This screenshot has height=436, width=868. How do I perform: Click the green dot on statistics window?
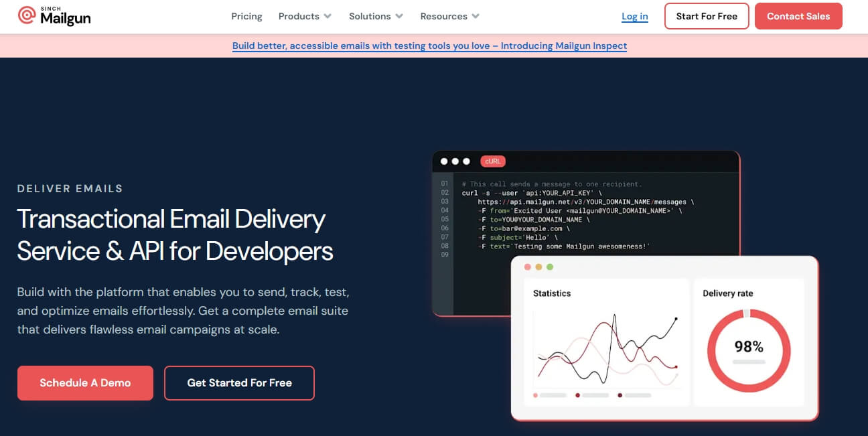pos(550,267)
